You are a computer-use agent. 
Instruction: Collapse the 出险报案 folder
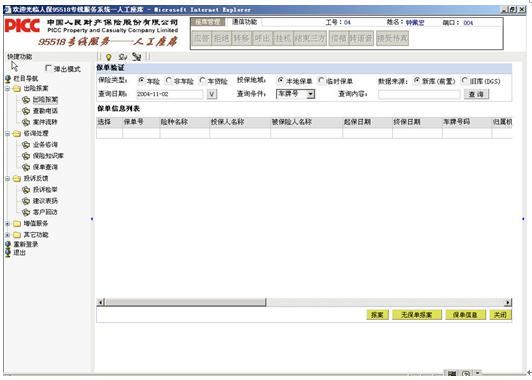point(7,89)
